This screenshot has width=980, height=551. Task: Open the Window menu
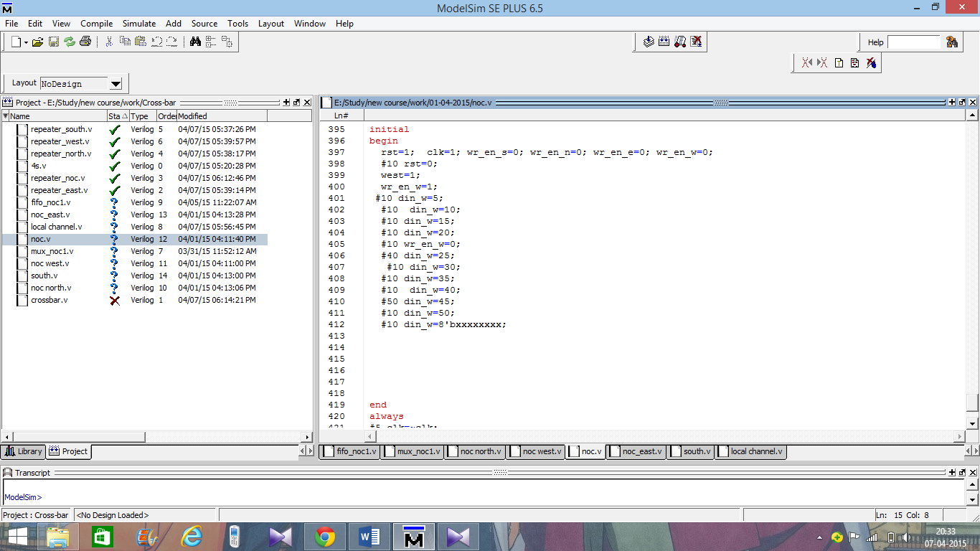click(310, 24)
